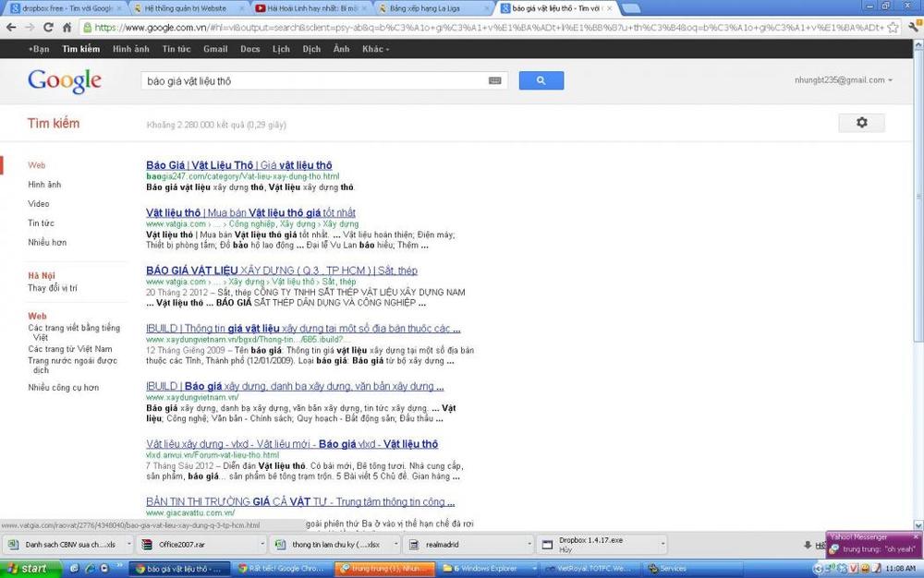Screen dimensions: 924x578
Task: Click the Excel icon of Danh sach CBNV download
Action: click(x=13, y=545)
